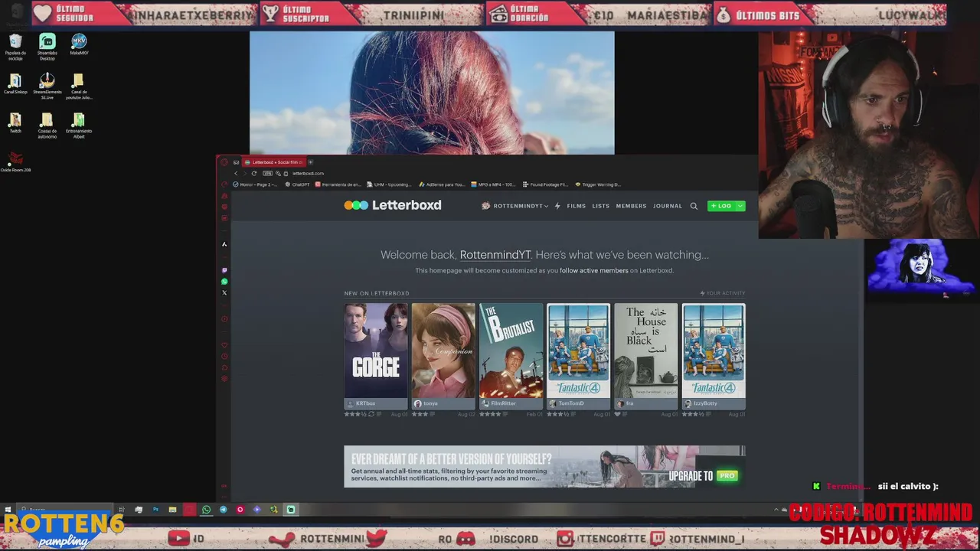Open Telegram from the taskbar
Image resolution: width=980 pixels, height=551 pixels.
pyautogui.click(x=224, y=510)
